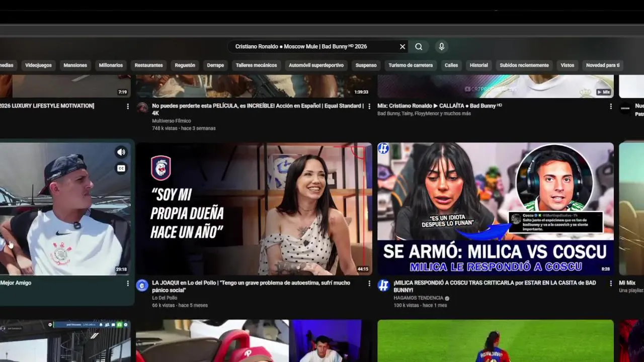644x362 pixels.
Task: Open 'Mix: Cristiano Ronaldo CALLAÍTA' title
Action: pos(440,106)
